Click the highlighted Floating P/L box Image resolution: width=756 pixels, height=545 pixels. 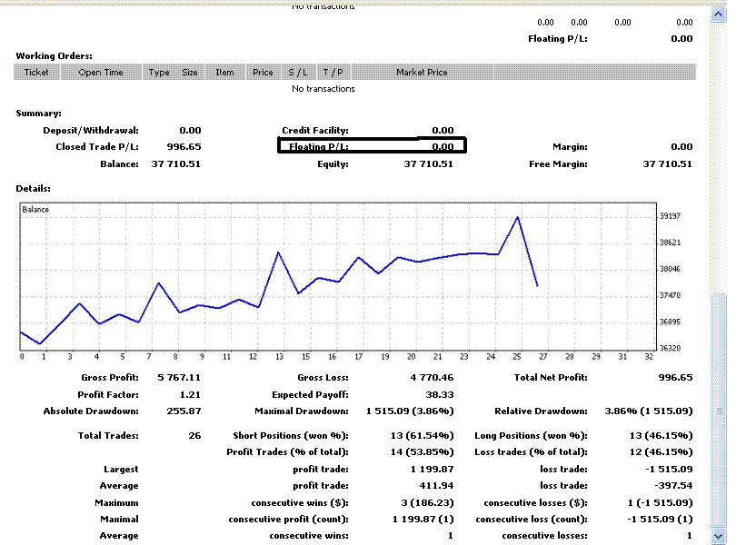pos(371,146)
